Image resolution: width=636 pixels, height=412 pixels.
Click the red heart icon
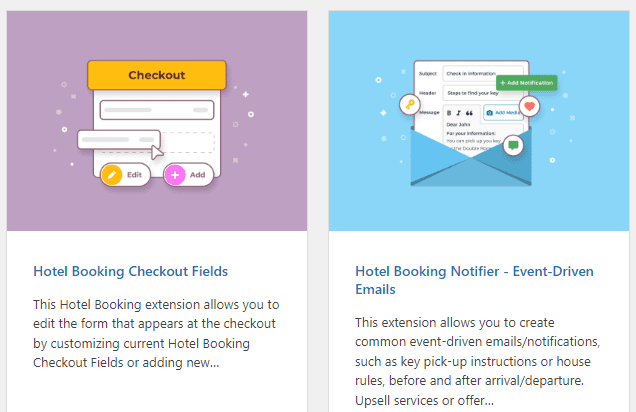click(531, 105)
